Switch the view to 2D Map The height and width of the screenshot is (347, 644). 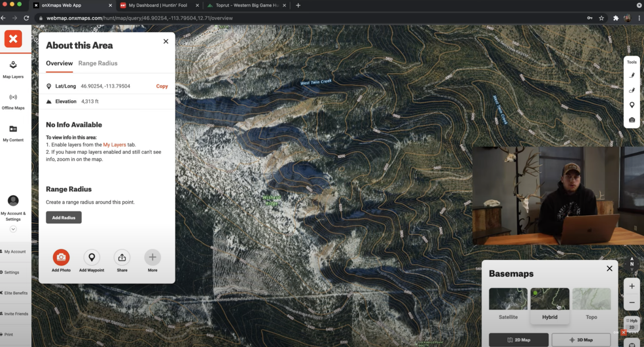click(x=518, y=340)
